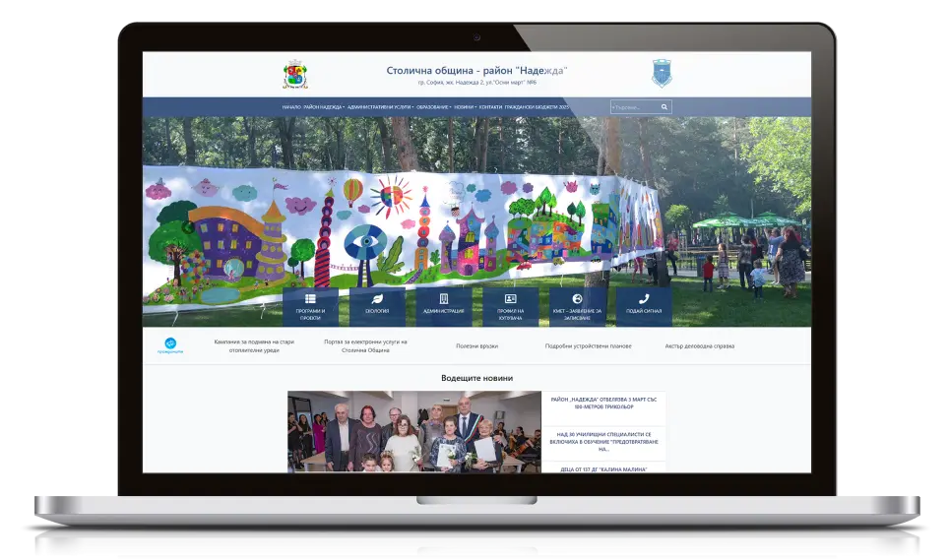
Task: Open the Полезни връзки link
Action: (476, 346)
